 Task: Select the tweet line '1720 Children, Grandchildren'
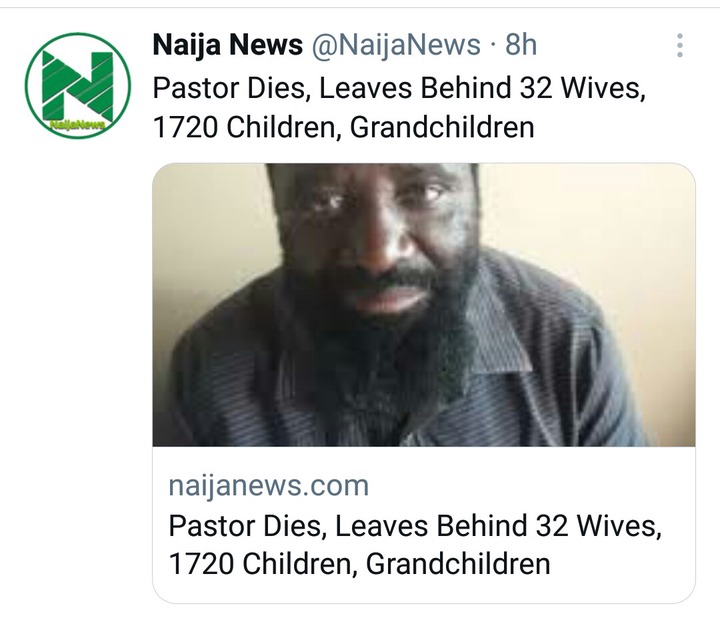(x=343, y=127)
